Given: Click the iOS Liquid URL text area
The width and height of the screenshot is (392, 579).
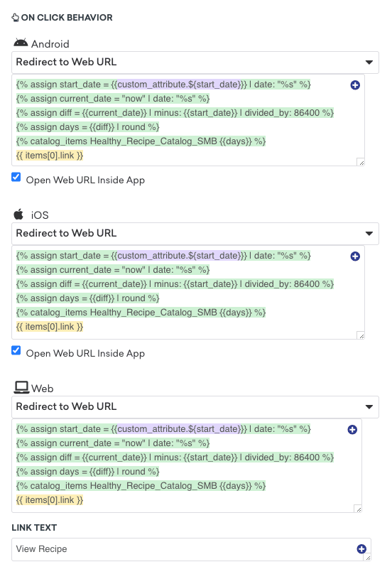Looking at the screenshot, I should tap(188, 292).
